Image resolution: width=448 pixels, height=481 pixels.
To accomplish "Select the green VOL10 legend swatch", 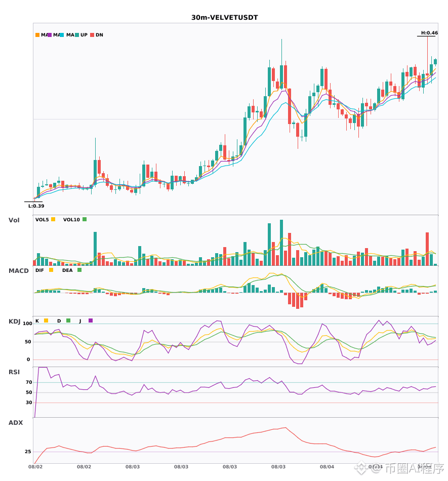I will [x=85, y=219].
